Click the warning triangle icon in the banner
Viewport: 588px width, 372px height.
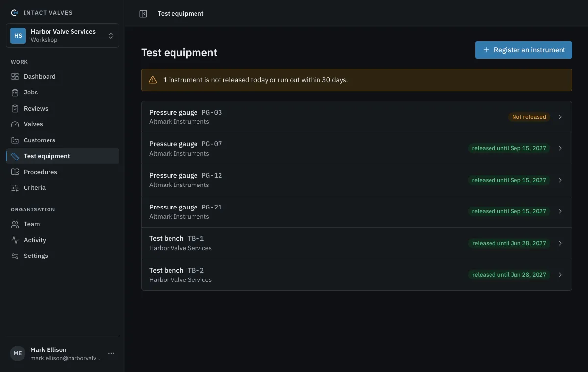[153, 80]
